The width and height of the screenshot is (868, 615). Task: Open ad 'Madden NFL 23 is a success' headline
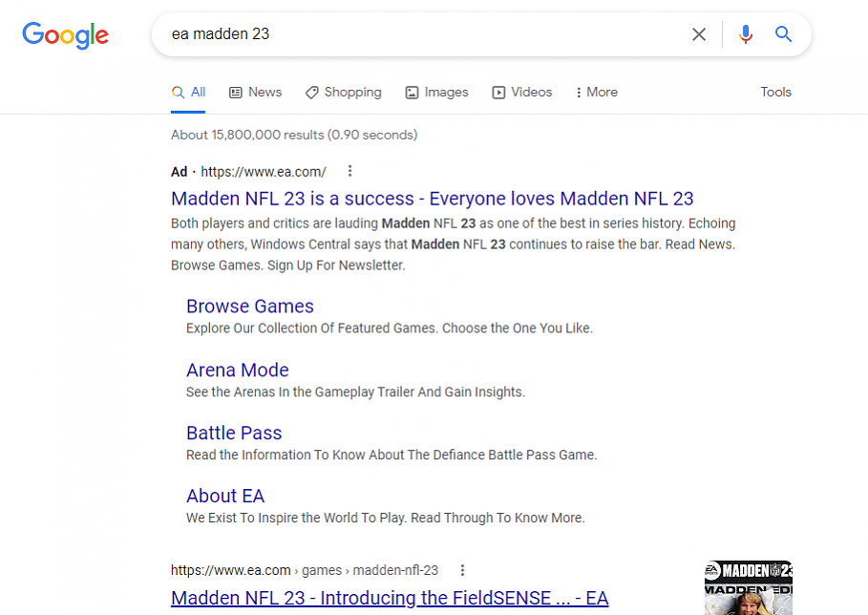(x=433, y=199)
